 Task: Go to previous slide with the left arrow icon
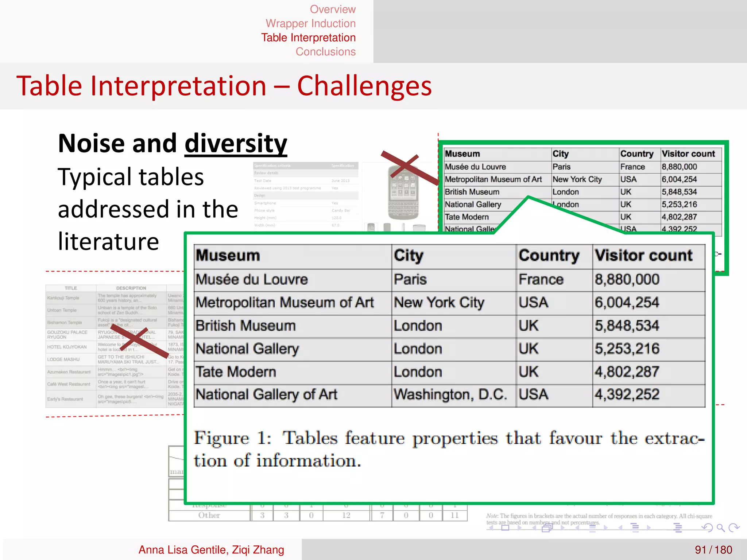click(491, 528)
